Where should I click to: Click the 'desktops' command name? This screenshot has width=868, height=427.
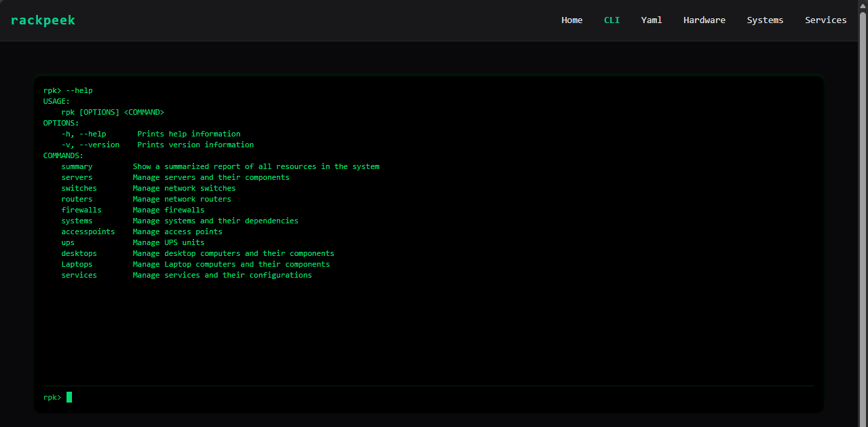79,253
